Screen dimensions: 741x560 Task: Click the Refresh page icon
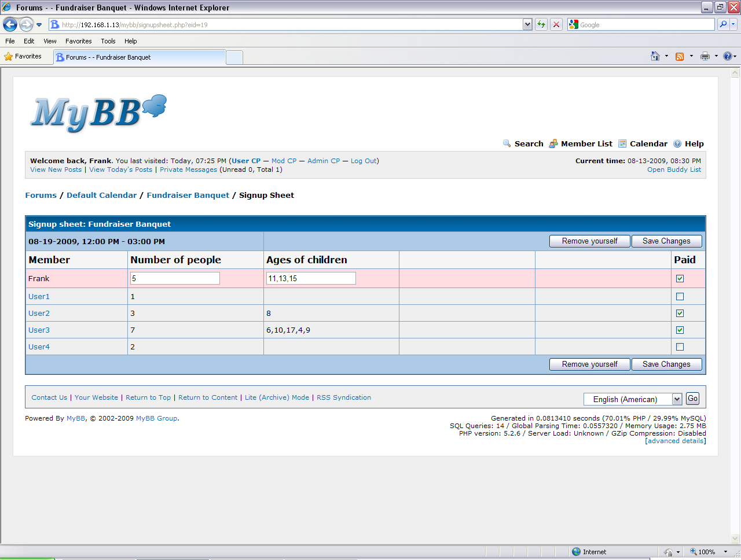pos(541,24)
